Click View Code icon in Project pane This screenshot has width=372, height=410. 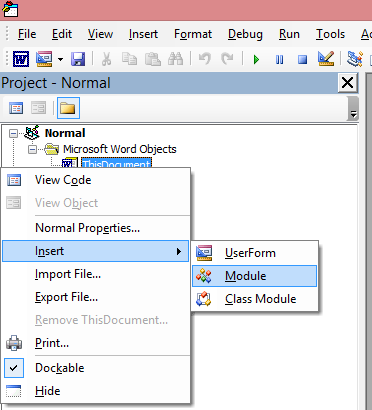click(16, 108)
